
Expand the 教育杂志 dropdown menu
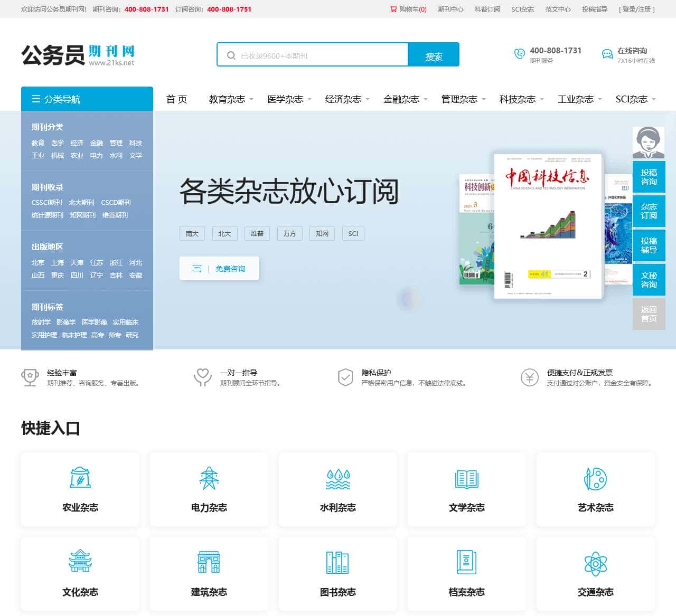coord(227,99)
